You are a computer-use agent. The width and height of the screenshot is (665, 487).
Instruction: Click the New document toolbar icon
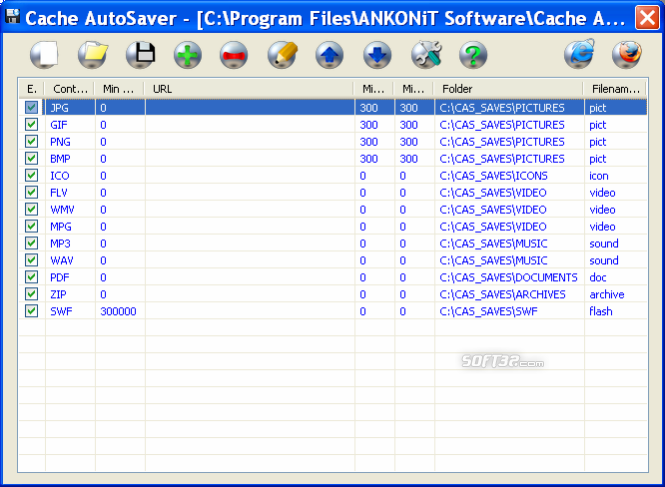pos(44,55)
